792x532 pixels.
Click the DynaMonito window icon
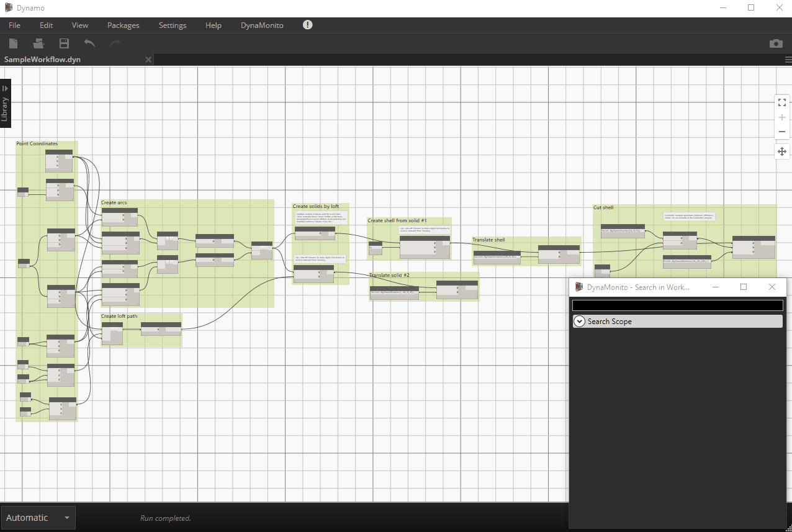click(x=579, y=287)
